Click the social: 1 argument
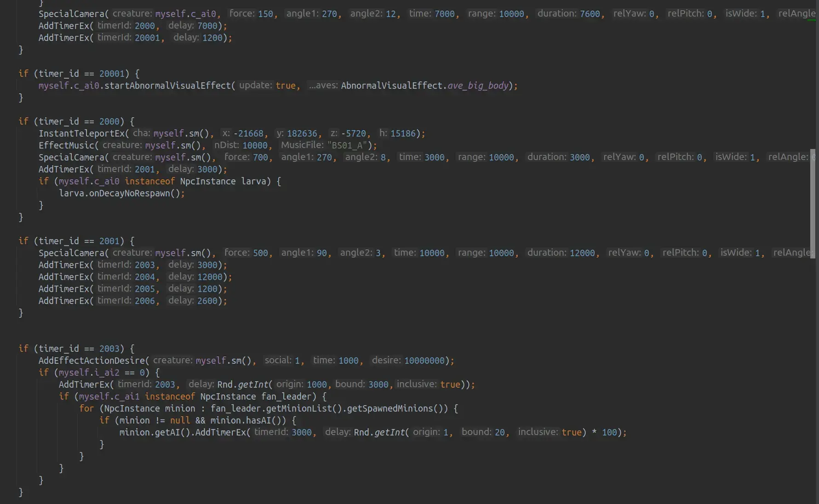The width and height of the screenshot is (819, 504). (282, 361)
